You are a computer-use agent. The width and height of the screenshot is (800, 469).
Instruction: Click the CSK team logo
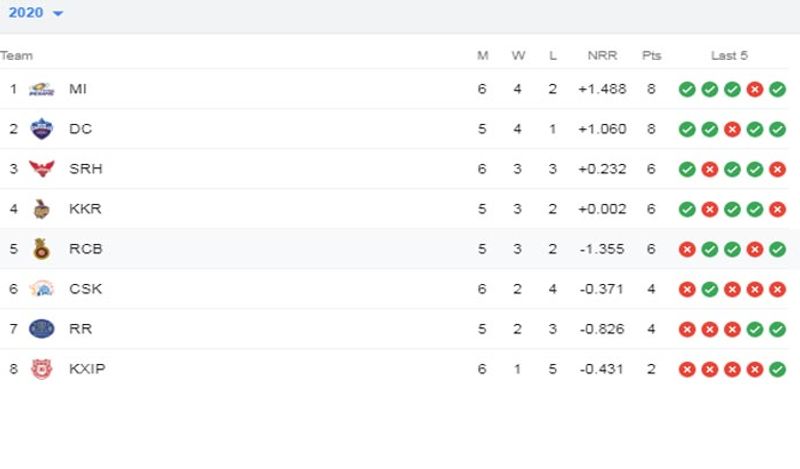41,289
